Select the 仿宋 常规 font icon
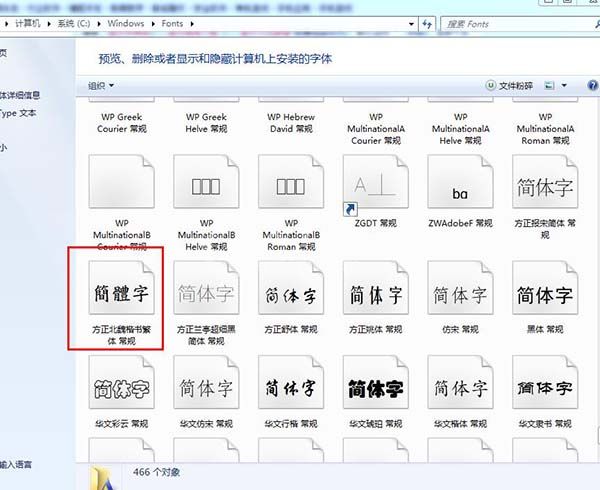Viewport: 600px width, 490px height. pos(460,288)
